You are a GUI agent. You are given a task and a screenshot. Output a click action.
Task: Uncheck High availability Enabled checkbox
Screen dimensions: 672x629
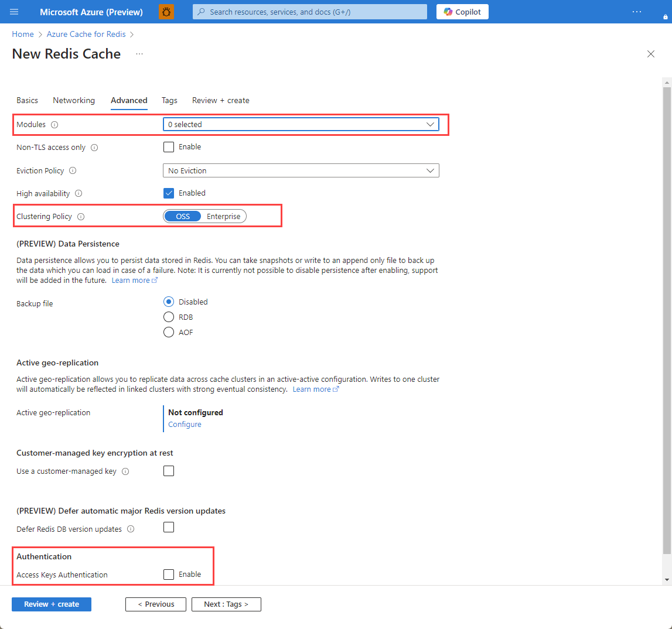click(169, 193)
